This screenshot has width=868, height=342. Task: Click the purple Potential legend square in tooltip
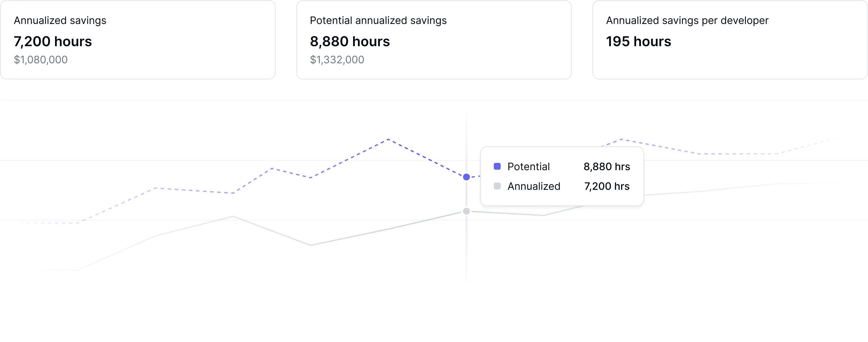pyautogui.click(x=497, y=166)
